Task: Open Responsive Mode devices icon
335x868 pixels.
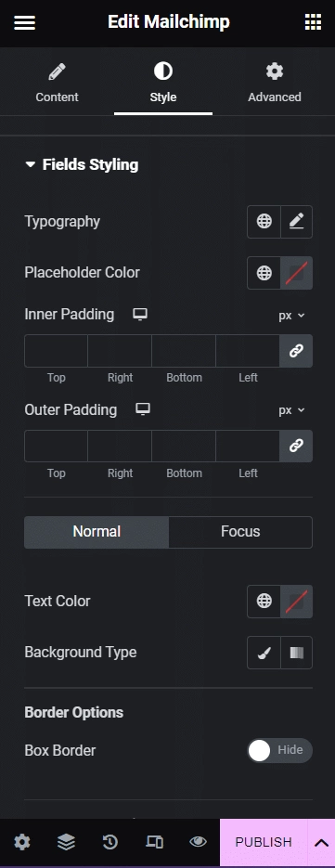Action: click(x=154, y=843)
